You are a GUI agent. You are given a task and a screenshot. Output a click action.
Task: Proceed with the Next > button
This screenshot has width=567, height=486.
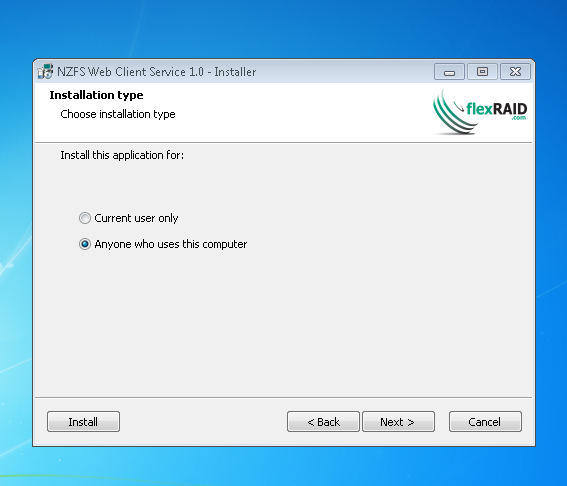point(398,422)
